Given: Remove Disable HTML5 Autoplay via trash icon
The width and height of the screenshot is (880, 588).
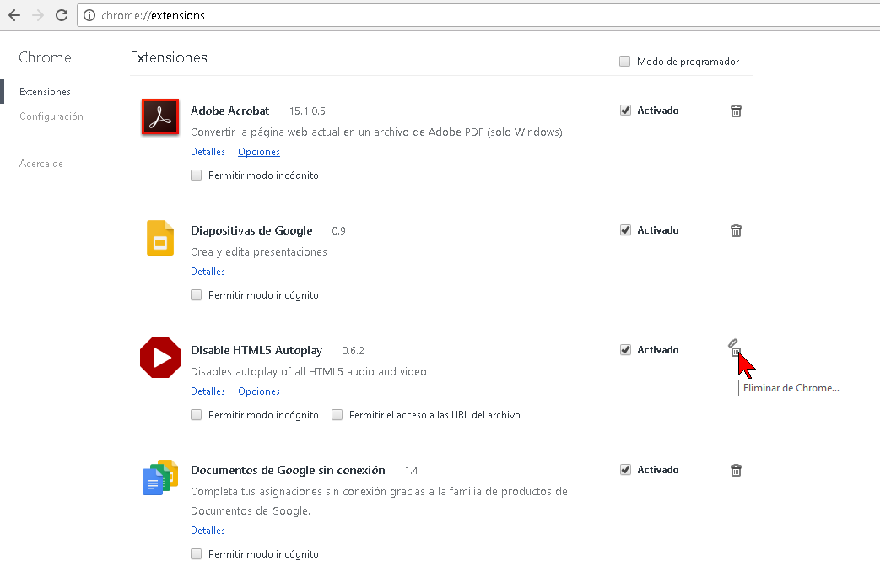Looking at the screenshot, I should point(735,348).
